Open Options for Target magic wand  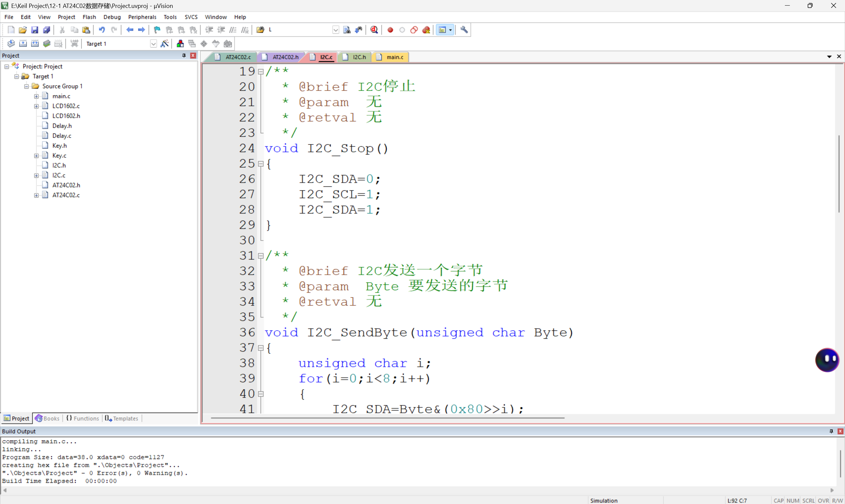(164, 44)
